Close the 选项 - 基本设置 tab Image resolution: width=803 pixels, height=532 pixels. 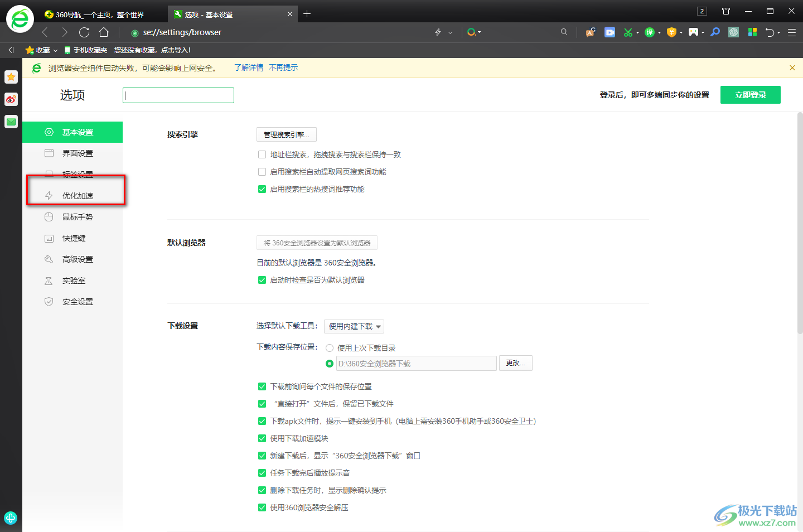[290, 14]
